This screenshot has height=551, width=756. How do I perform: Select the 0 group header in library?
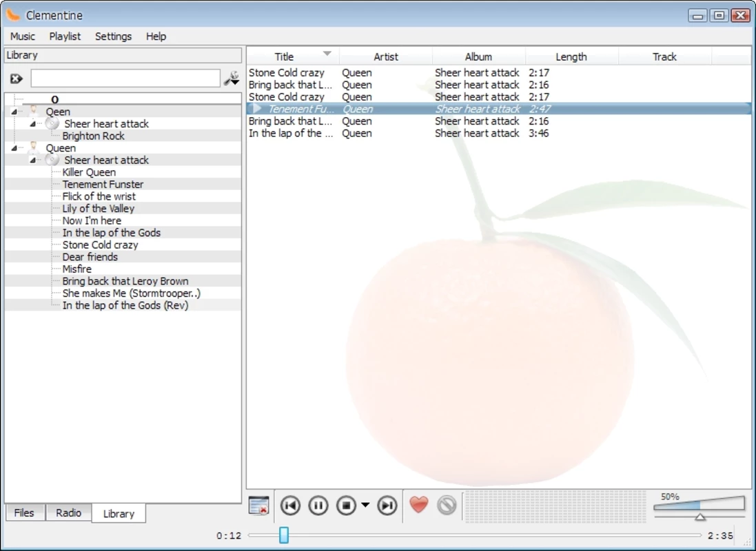coord(54,99)
